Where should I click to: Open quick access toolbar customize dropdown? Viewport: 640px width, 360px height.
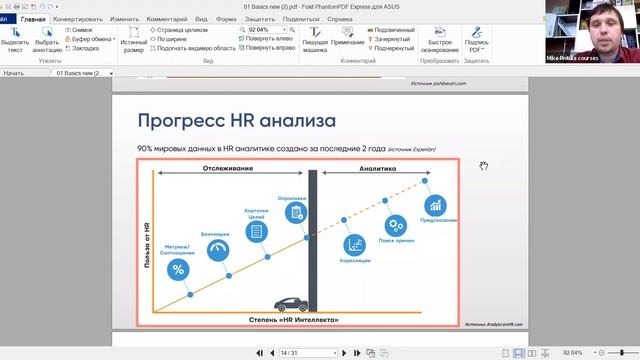tap(57, 7)
